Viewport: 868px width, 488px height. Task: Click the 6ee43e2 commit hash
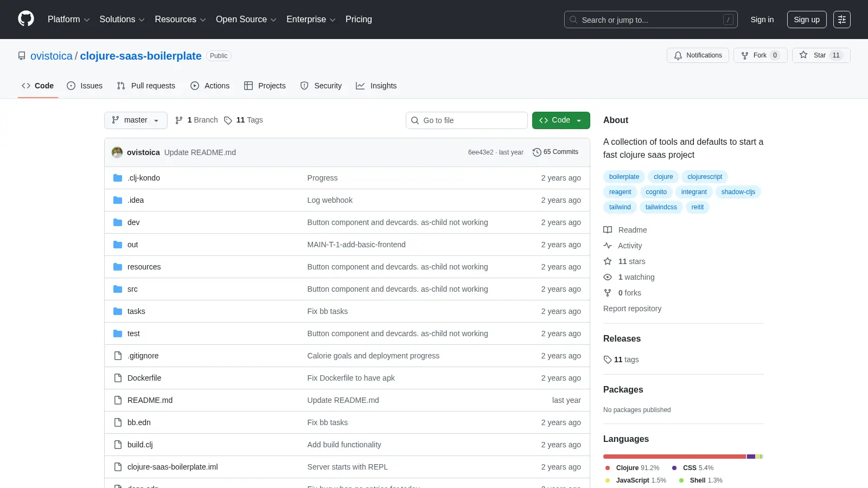(481, 152)
